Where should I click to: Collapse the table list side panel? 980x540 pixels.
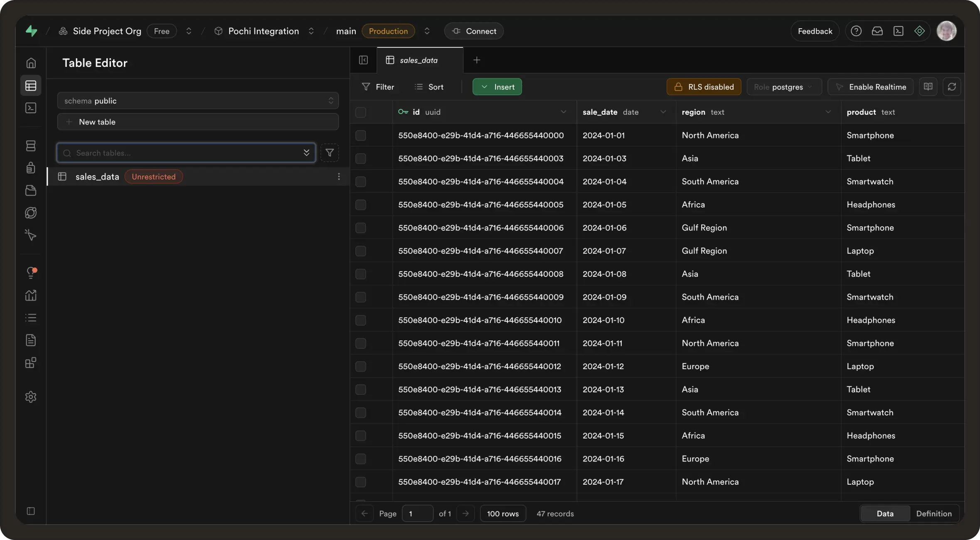tap(363, 60)
